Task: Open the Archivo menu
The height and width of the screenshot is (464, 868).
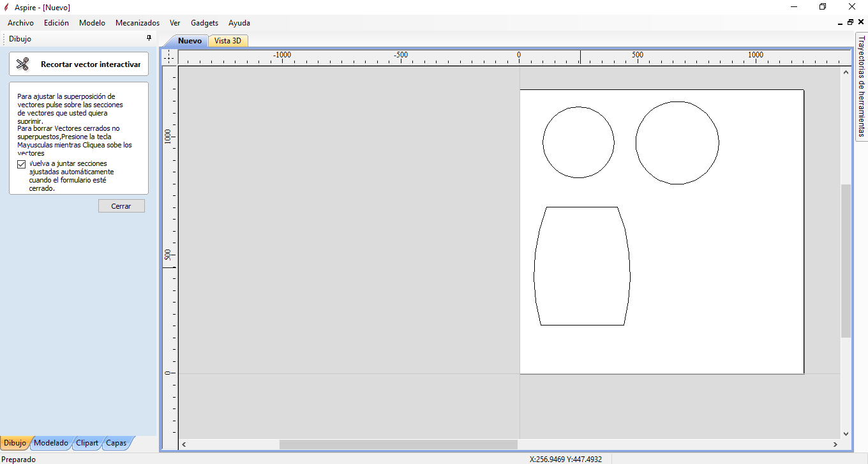Action: tap(20, 23)
